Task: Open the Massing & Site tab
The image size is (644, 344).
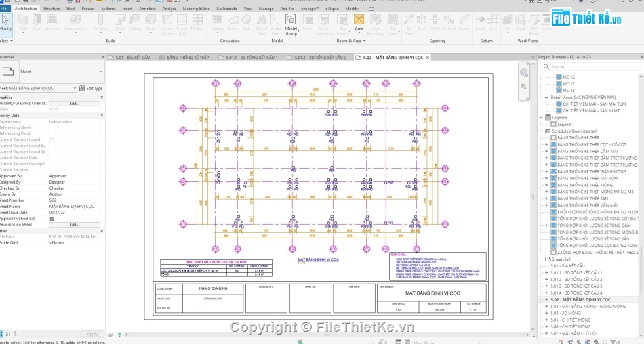Action: pyautogui.click(x=196, y=9)
